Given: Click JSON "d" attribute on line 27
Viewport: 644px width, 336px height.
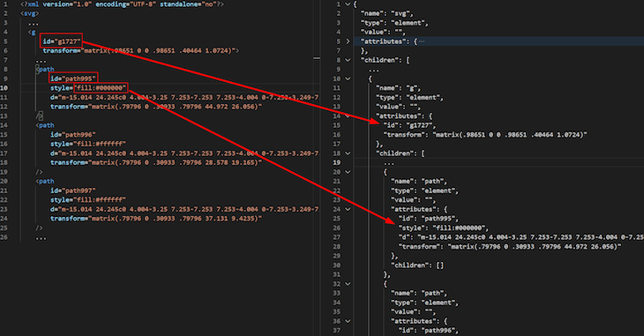Looking at the screenshot, I should coord(521,237).
